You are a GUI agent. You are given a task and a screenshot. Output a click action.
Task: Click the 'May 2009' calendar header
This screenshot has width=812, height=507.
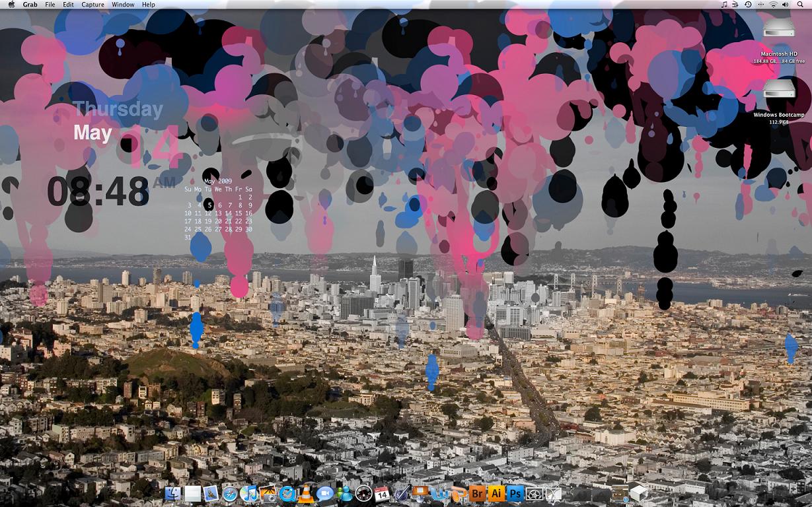click(x=218, y=180)
